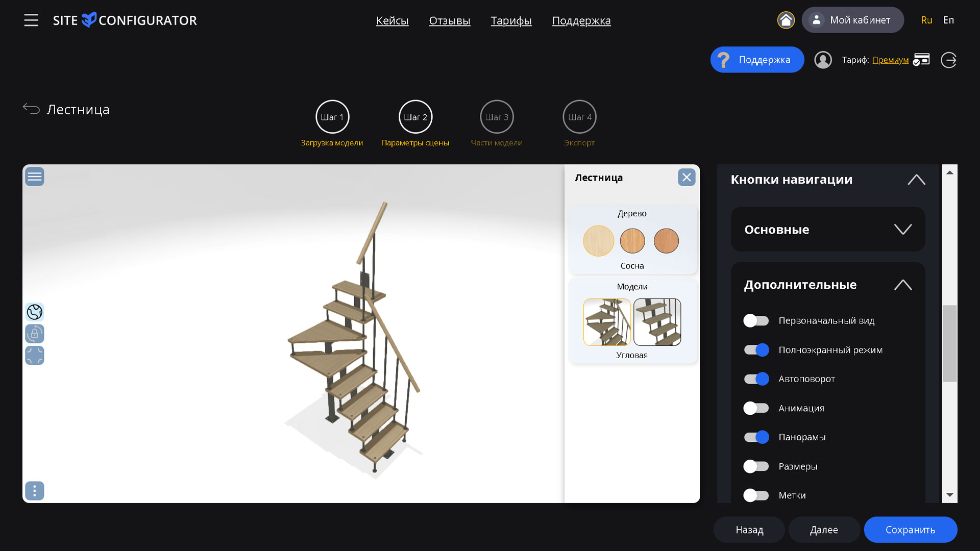Click the logout arrow icon
Viewport: 980px width, 551px height.
[x=948, y=60]
